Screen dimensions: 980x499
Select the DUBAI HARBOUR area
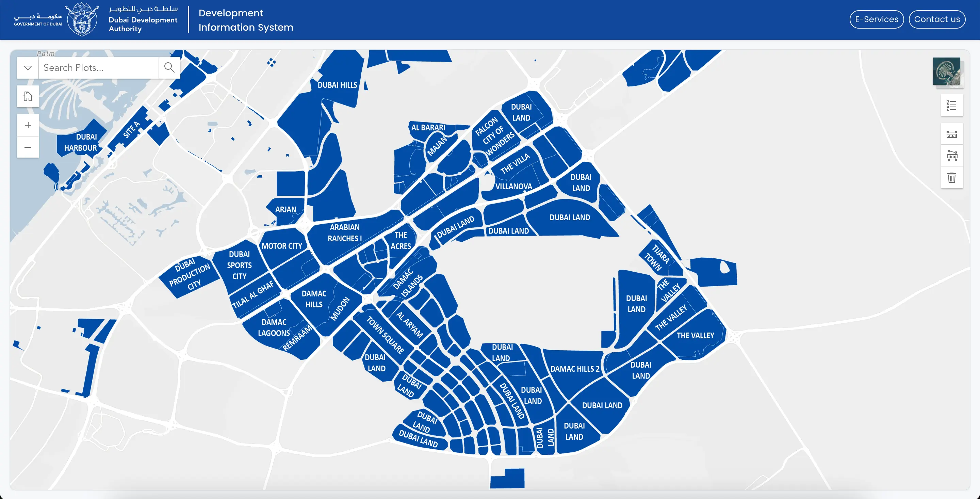click(81, 142)
